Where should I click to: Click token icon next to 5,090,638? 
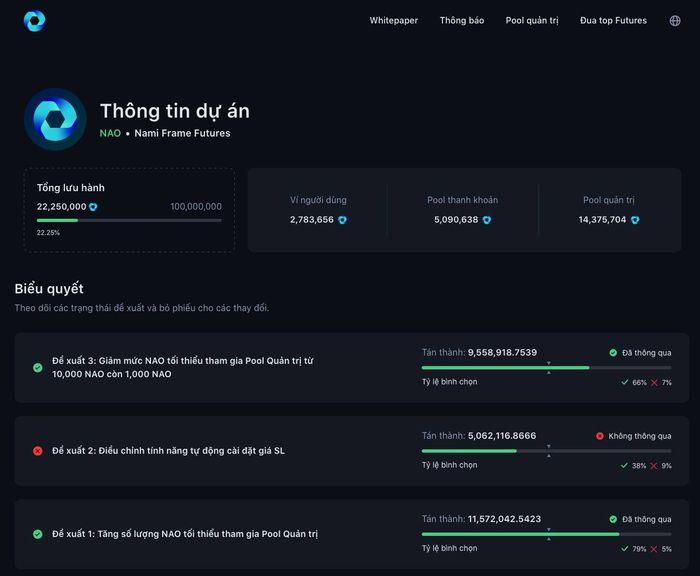(x=487, y=220)
